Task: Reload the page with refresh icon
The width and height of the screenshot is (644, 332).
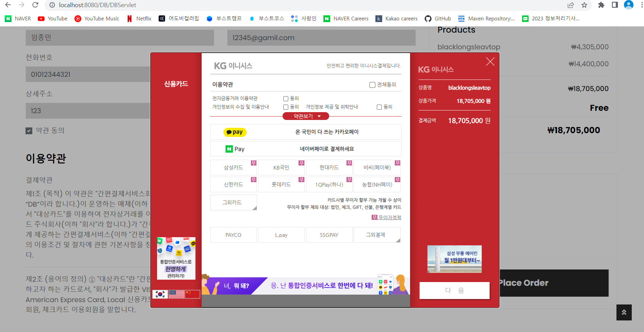Action: tap(35, 5)
